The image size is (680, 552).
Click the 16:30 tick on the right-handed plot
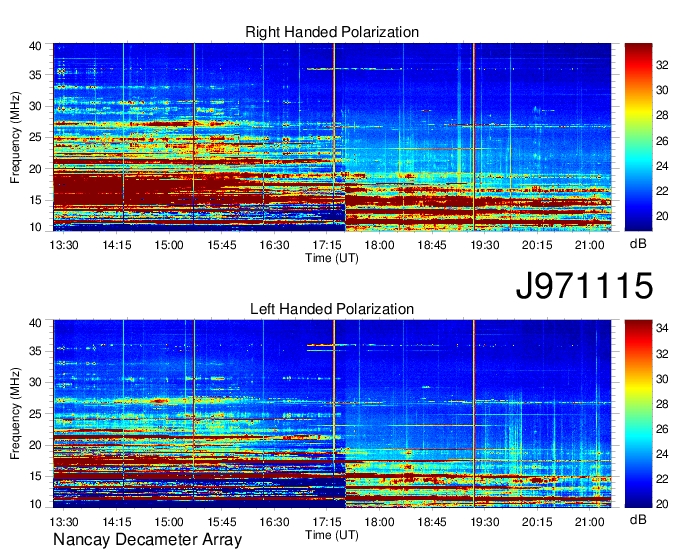275,245
